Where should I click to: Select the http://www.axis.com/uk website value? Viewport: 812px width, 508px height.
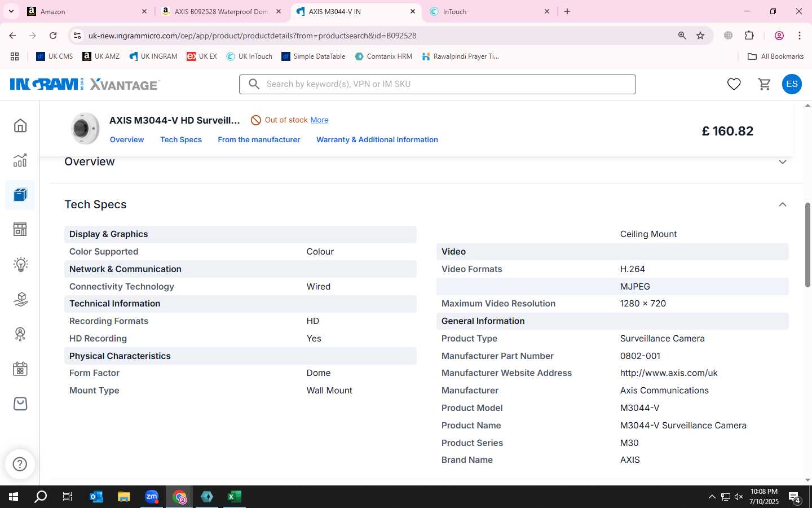point(669,373)
